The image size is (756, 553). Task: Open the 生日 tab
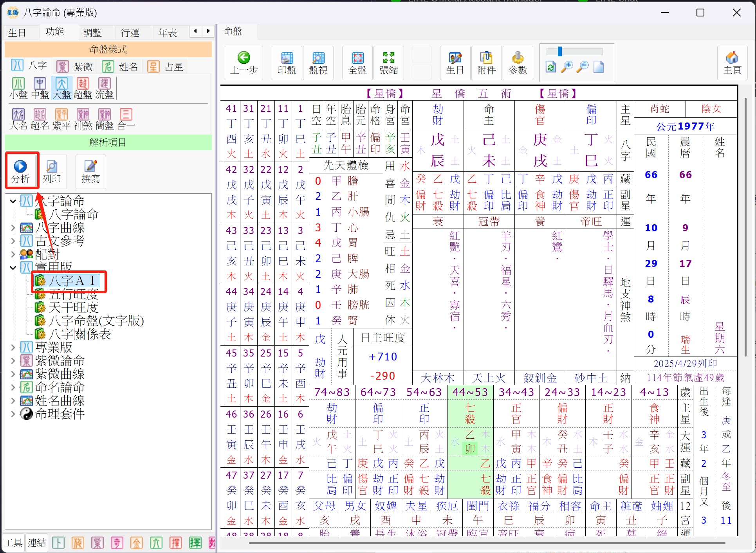(17, 32)
